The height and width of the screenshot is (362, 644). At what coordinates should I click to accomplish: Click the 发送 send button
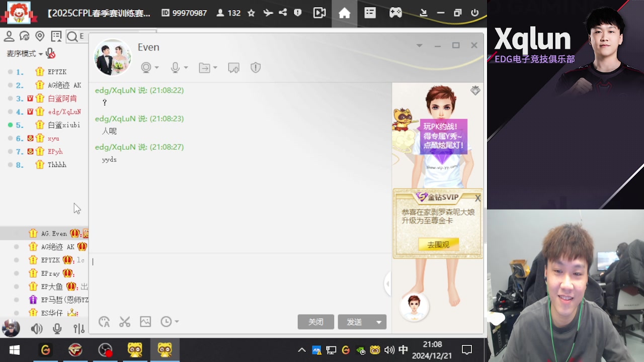pos(354,322)
